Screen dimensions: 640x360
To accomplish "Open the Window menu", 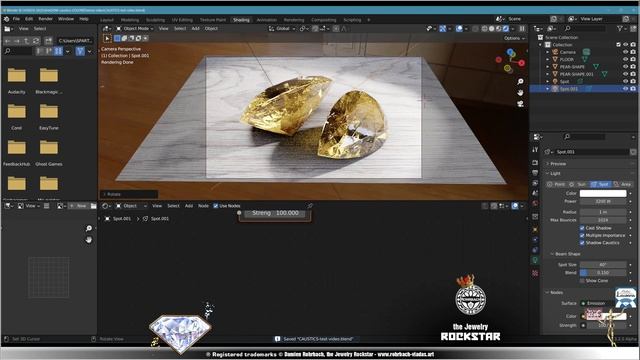I will [x=66, y=19].
